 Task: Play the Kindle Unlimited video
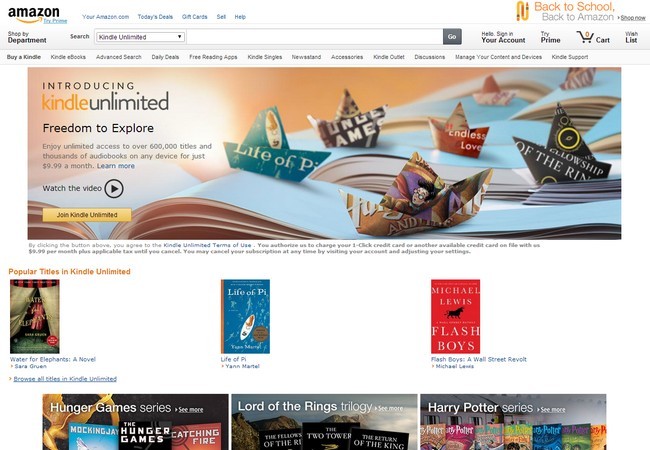114,189
